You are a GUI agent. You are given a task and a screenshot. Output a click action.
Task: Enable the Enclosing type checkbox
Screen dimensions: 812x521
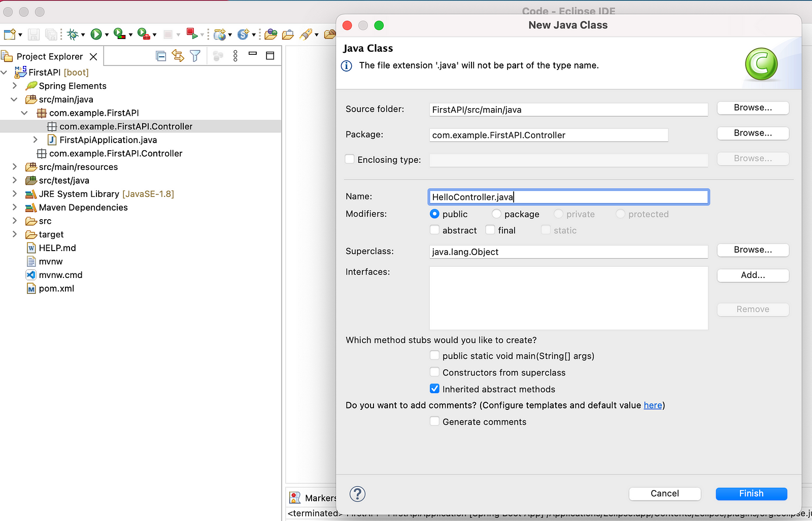pyautogui.click(x=350, y=159)
